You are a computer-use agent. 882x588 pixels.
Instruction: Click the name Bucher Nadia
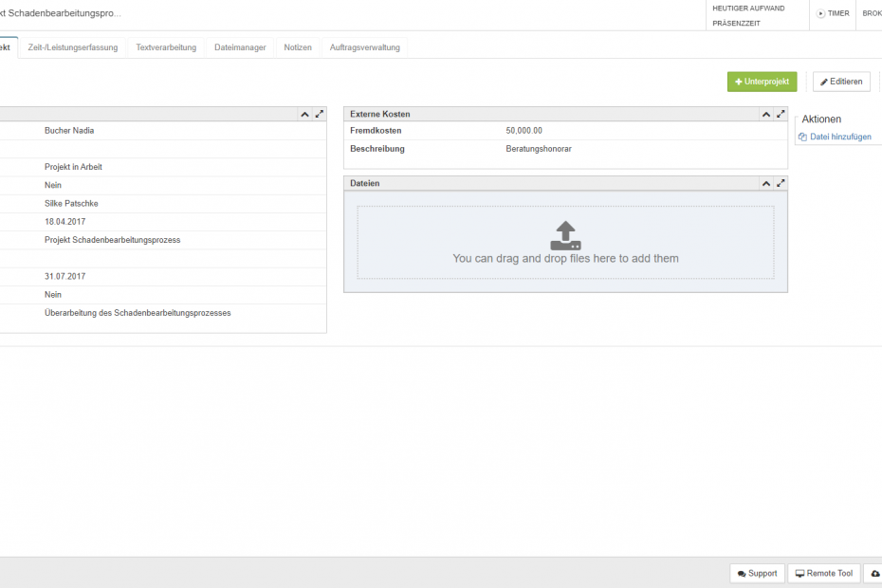click(69, 131)
